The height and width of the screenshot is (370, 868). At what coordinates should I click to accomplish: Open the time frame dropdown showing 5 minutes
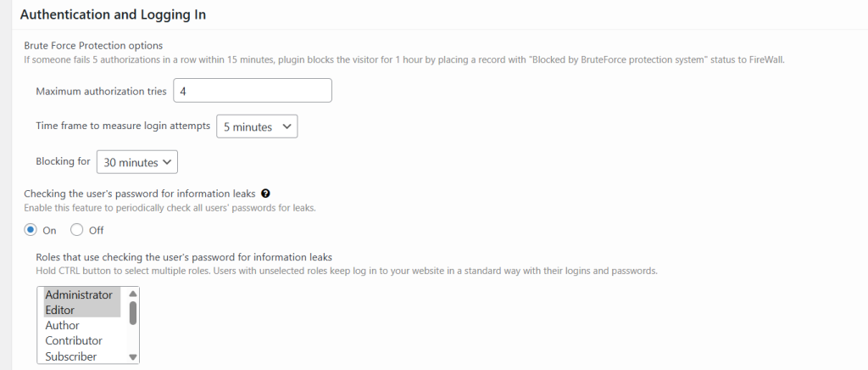[x=257, y=126]
